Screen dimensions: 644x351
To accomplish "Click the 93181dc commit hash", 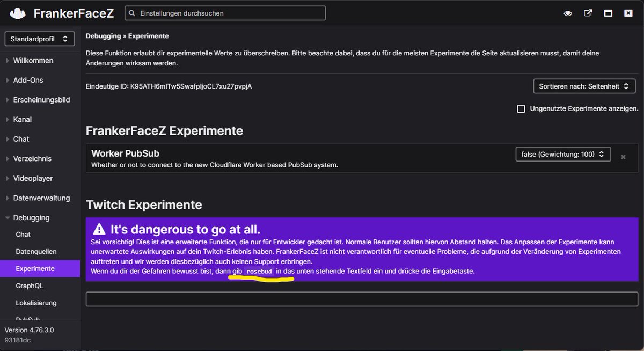I will (17, 340).
